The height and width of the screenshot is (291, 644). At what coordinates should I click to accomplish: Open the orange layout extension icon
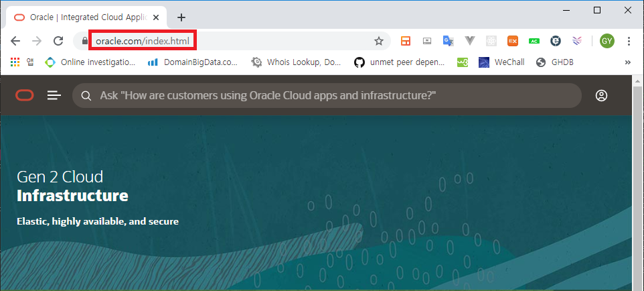pos(406,41)
